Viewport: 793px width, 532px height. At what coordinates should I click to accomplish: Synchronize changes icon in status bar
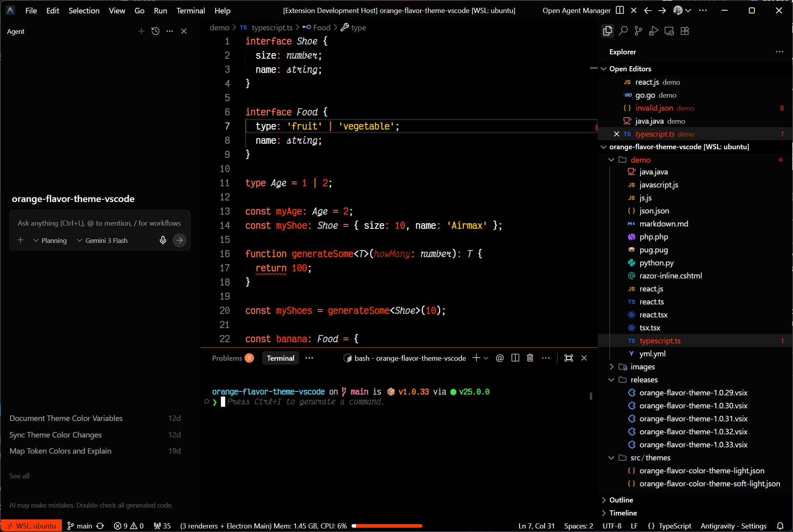(100, 526)
